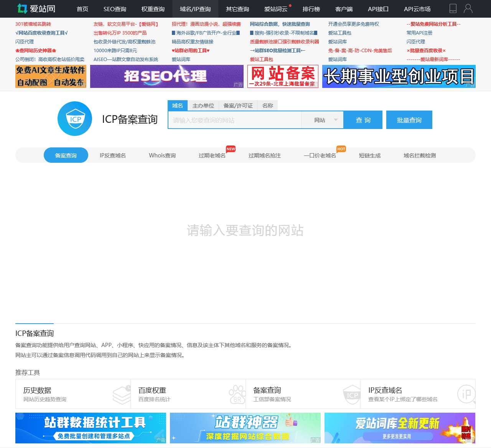The width and height of the screenshot is (491, 448).
Task: Open the mobile version phone icon
Action: pyautogui.click(x=453, y=8)
